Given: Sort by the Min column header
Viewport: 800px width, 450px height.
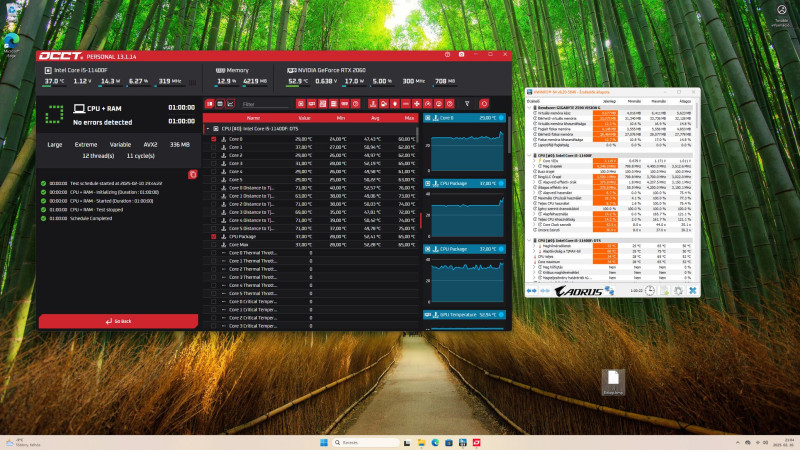Looking at the screenshot, I should point(341,118).
